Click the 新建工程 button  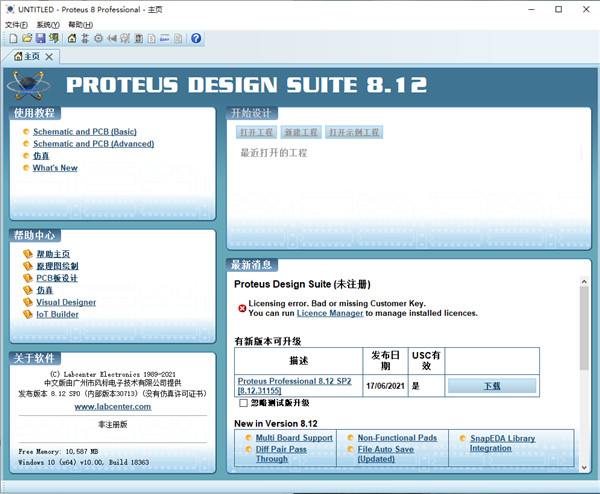point(300,133)
